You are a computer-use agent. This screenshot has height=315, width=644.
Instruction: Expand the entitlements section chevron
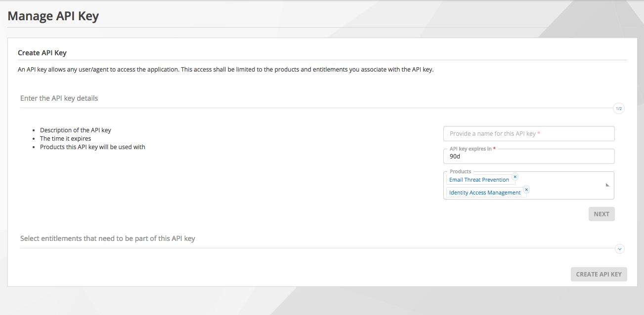point(619,249)
